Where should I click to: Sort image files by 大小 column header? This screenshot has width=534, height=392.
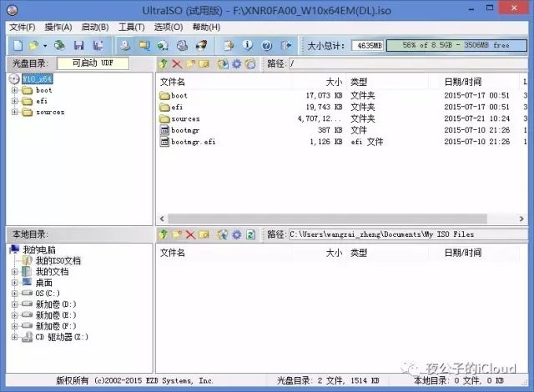tap(319, 82)
